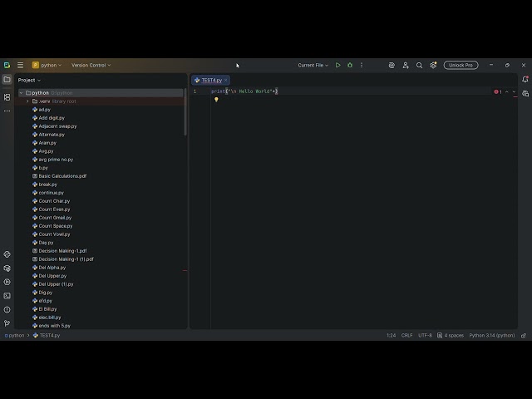Select break.py file
The width and height of the screenshot is (532, 399).
(45, 185)
